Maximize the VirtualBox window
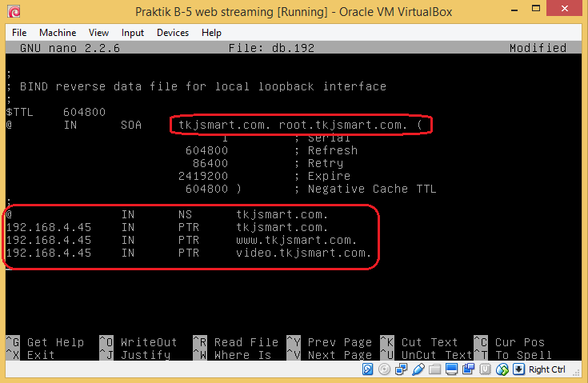 click(x=536, y=9)
